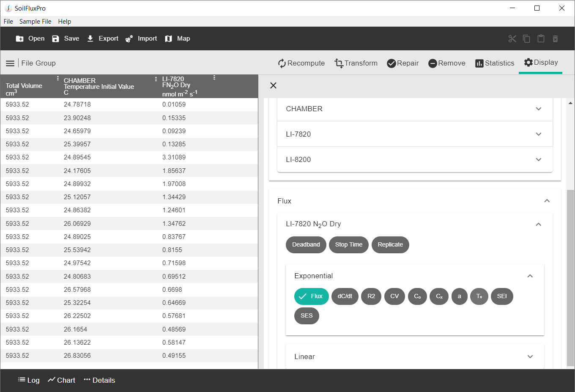Select the temperature cell 26.83056
Viewport: 575px width, 392px height.
pos(77,356)
